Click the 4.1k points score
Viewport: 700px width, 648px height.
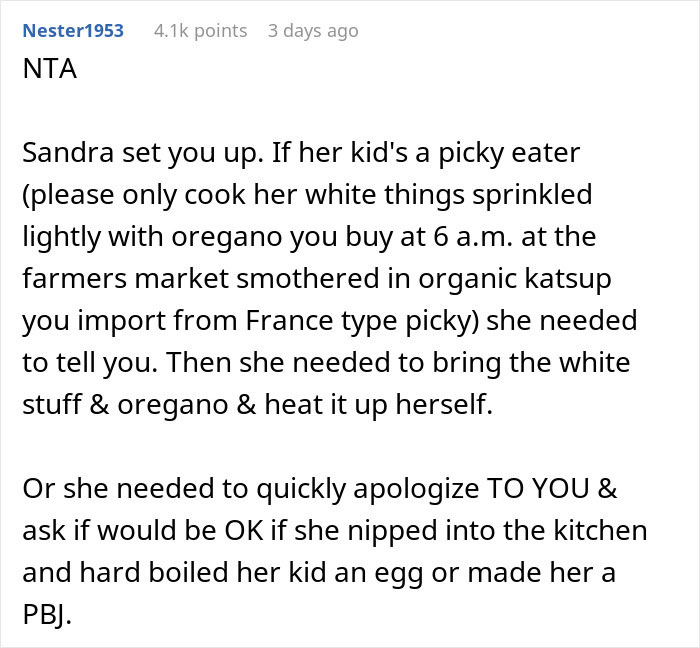tap(200, 31)
